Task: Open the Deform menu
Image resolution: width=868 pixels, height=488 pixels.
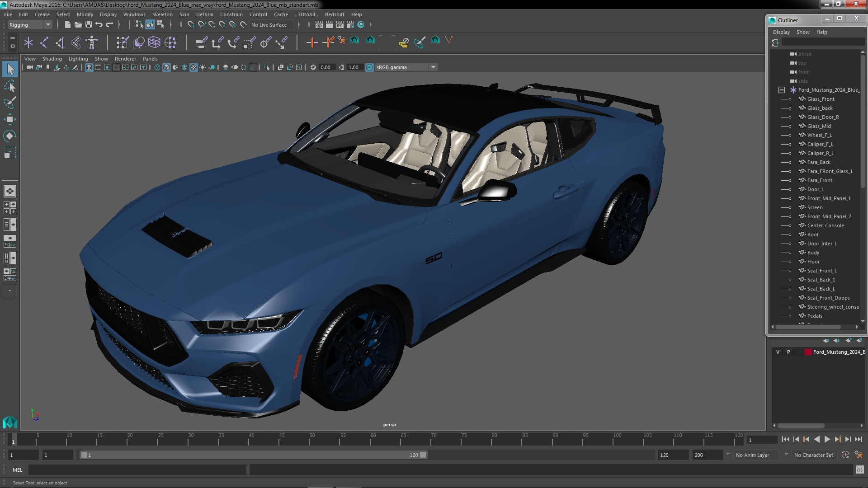Action: click(x=204, y=14)
